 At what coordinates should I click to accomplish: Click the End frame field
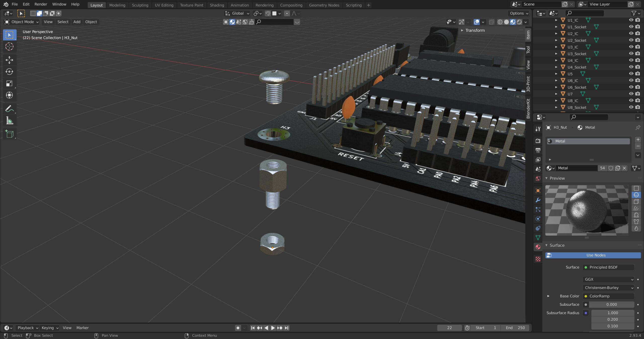coord(515,328)
